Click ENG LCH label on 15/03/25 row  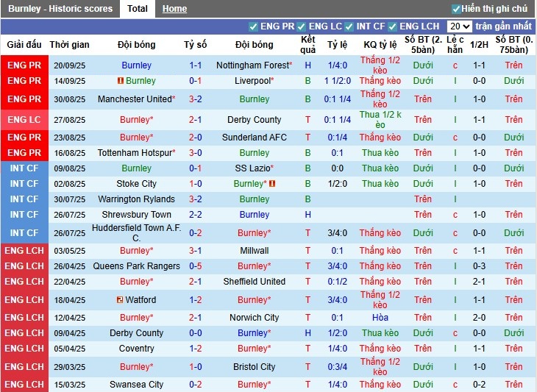pyautogui.click(x=24, y=385)
